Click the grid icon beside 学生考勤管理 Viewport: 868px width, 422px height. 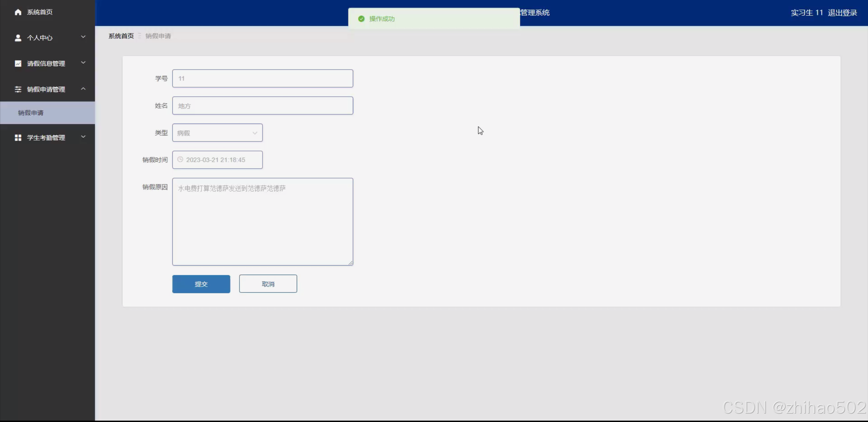[18, 137]
